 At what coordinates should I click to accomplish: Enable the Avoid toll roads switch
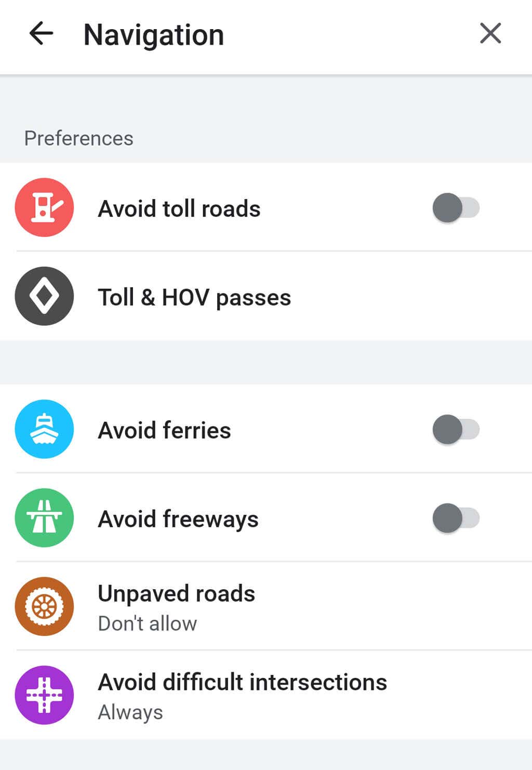coord(456,208)
